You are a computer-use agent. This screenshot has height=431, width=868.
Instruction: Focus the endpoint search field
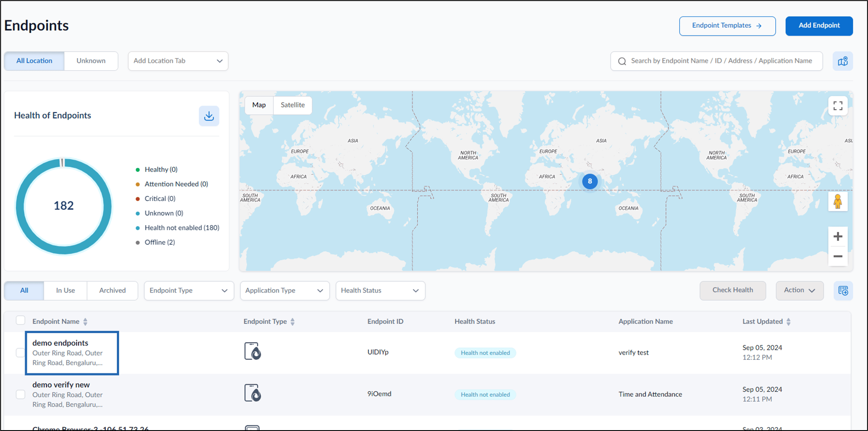click(x=716, y=61)
